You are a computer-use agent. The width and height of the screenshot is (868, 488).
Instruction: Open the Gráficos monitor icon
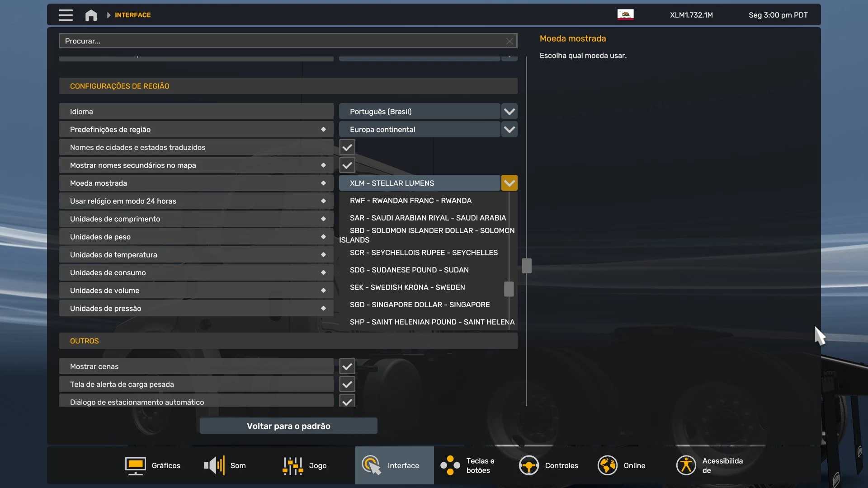(x=135, y=465)
